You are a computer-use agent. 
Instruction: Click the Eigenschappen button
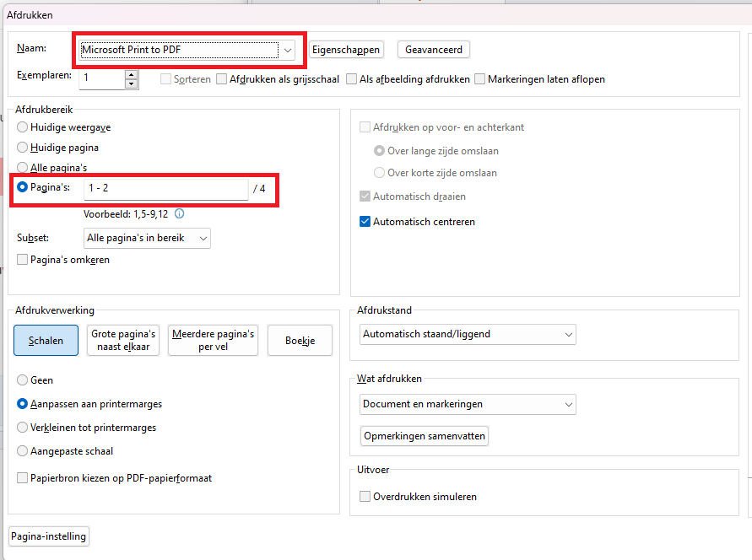346,50
